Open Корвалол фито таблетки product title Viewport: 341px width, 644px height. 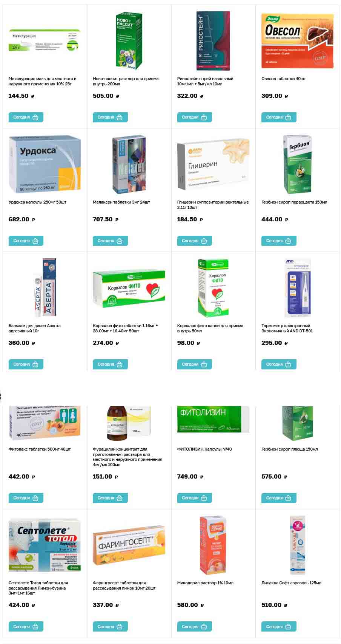tap(125, 328)
